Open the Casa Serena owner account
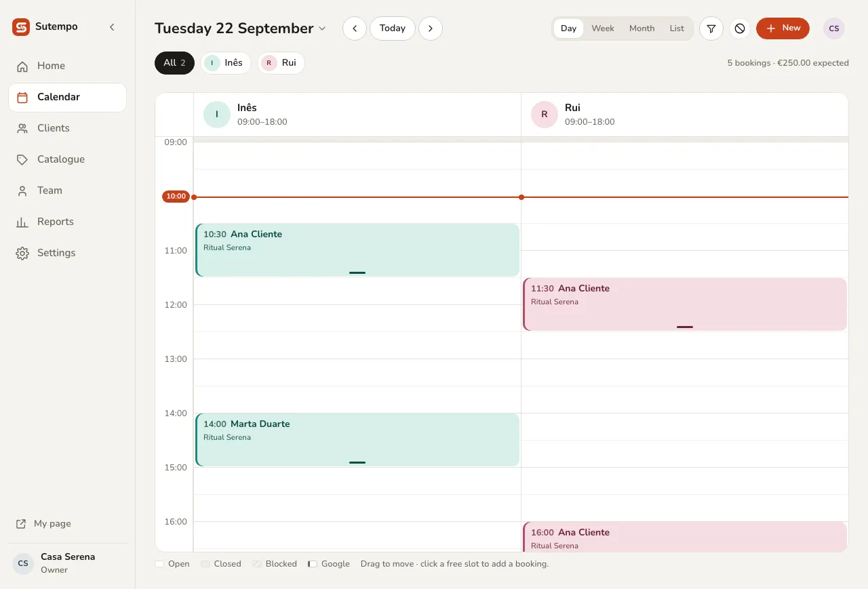 (x=67, y=563)
